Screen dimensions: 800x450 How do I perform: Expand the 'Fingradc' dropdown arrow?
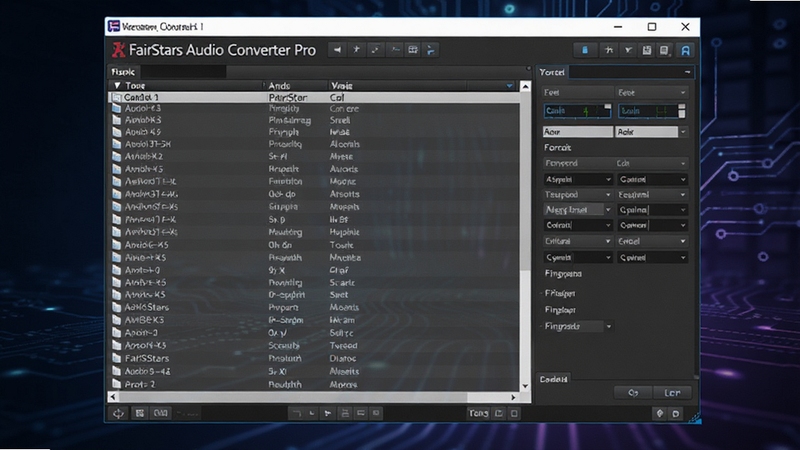[x=608, y=326]
